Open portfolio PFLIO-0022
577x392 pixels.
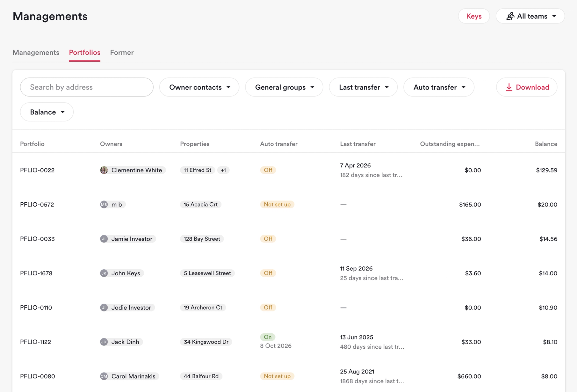pyautogui.click(x=37, y=170)
